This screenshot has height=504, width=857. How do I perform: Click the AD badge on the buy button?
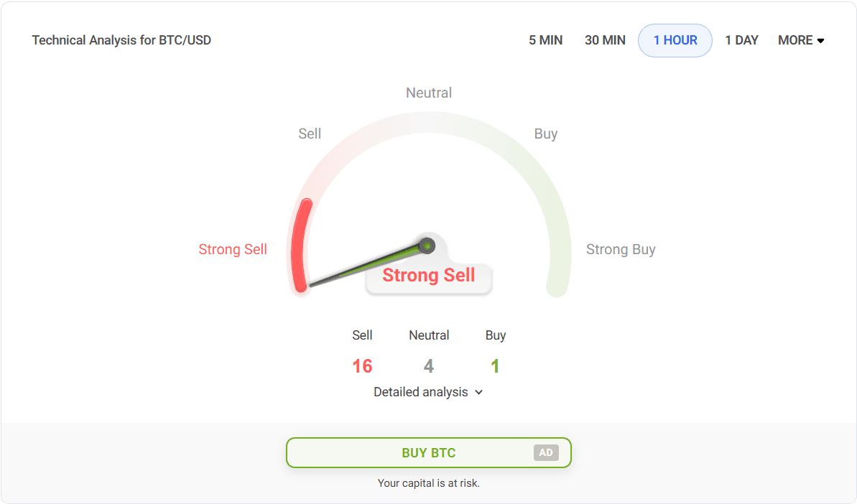pyautogui.click(x=546, y=452)
